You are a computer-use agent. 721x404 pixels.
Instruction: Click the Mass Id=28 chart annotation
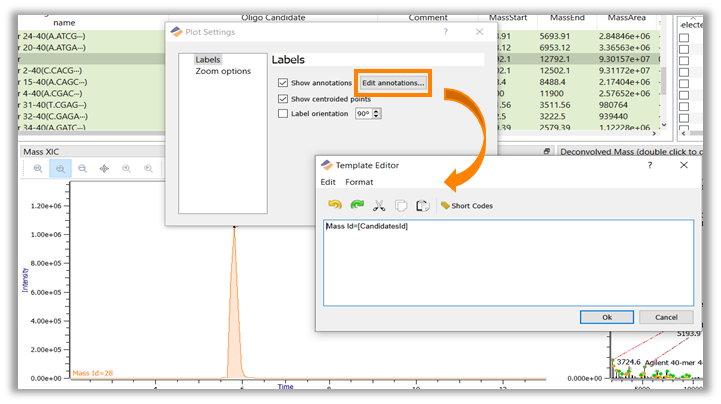(92, 373)
